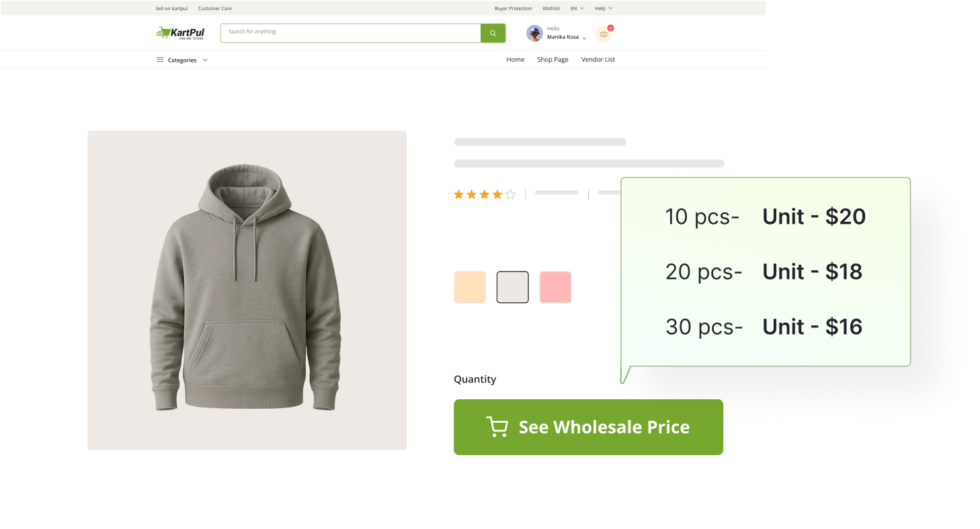The width and height of the screenshot is (980, 529).
Task: Click the green search magnifier button
Action: [x=493, y=34]
